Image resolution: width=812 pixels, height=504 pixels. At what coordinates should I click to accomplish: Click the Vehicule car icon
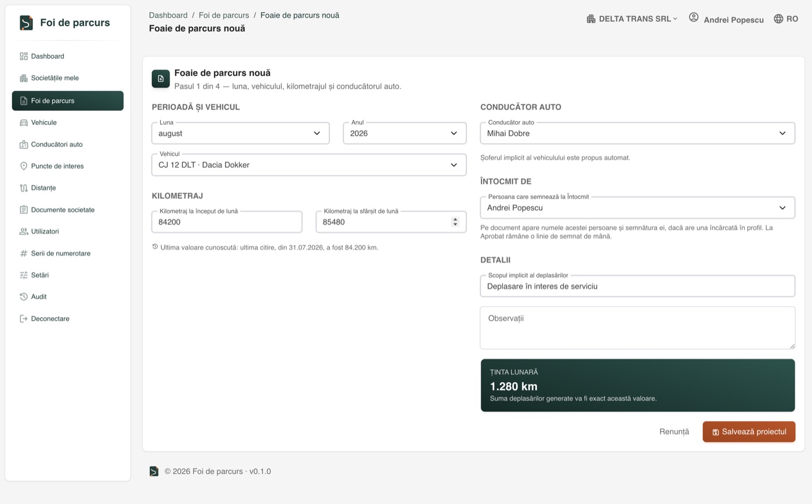coord(24,123)
